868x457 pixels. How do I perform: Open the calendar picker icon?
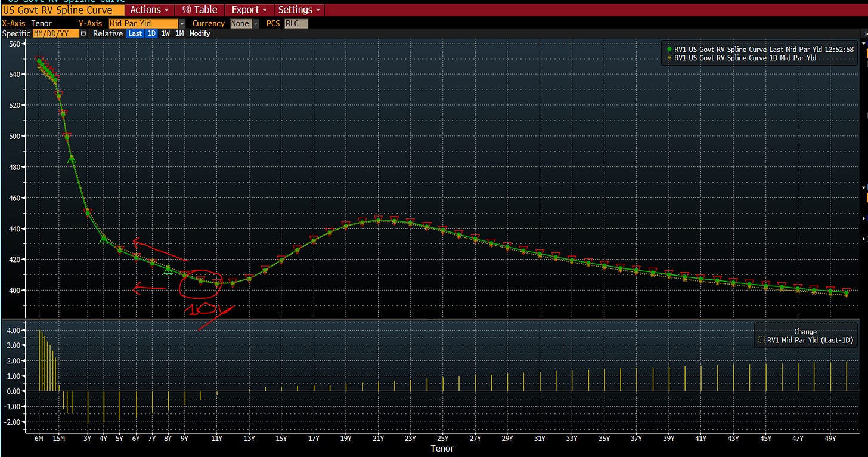coord(83,33)
